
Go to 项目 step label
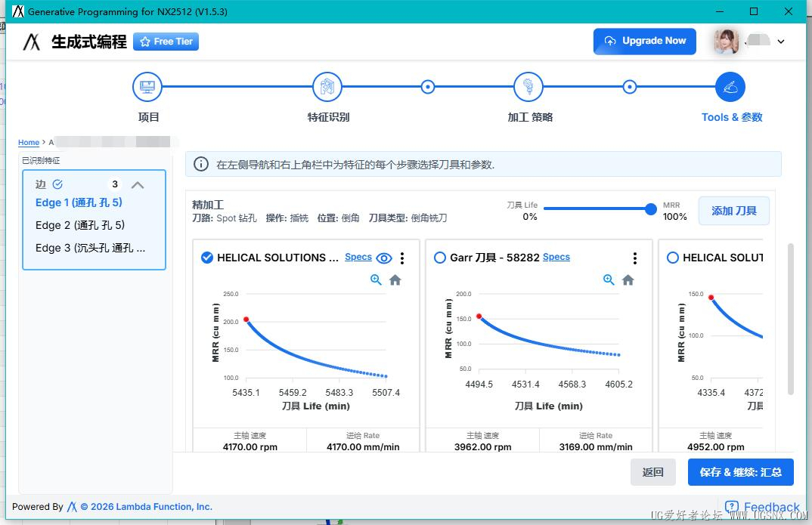tap(148, 117)
